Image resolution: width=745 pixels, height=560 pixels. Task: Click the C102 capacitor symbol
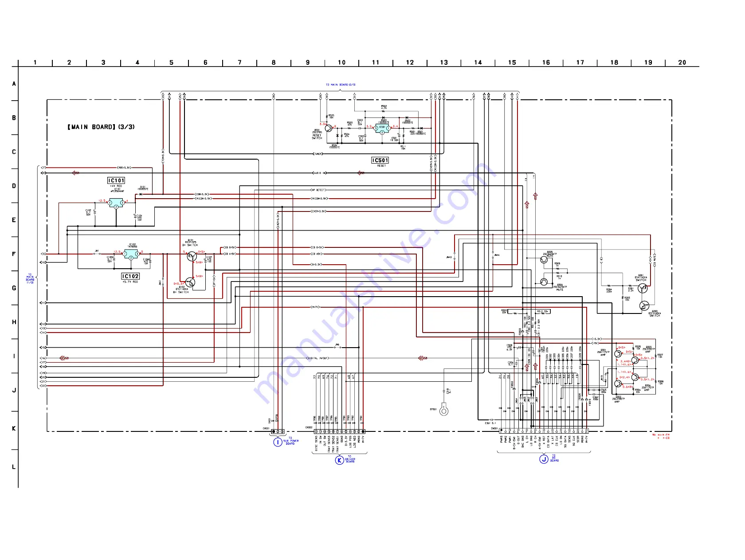pos(95,213)
